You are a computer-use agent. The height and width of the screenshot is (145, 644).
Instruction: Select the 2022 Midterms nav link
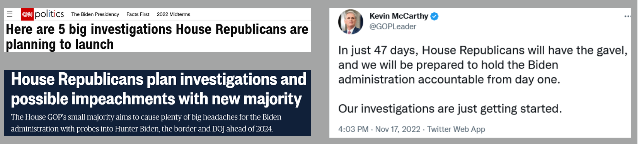pos(174,14)
